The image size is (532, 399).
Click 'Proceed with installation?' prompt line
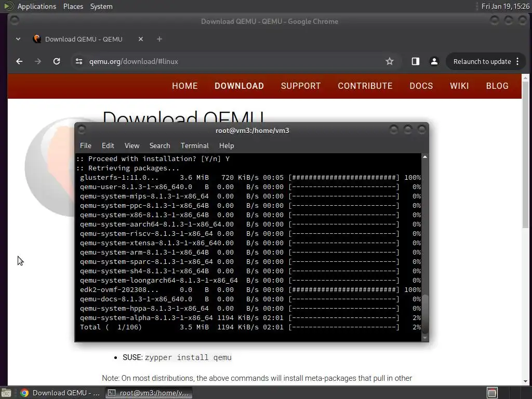pos(153,159)
